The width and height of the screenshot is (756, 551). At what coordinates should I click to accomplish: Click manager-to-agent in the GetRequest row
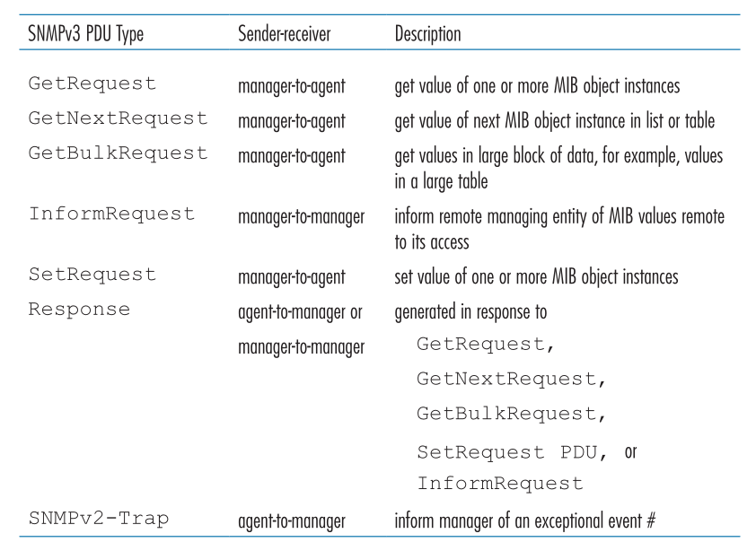coord(292,87)
